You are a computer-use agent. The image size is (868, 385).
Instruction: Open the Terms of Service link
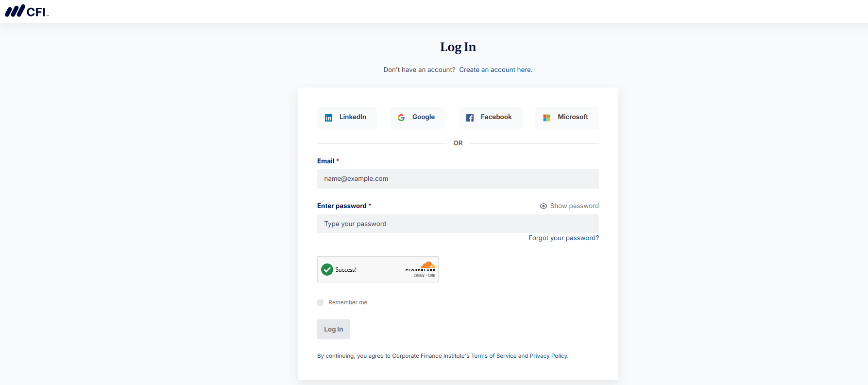[494, 356]
